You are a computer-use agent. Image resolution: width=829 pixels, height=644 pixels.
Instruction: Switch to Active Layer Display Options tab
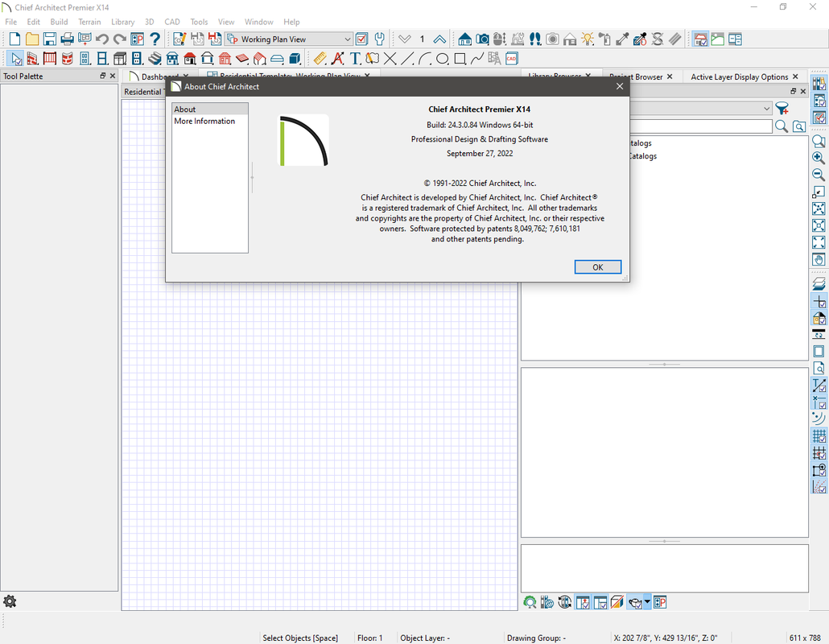pos(739,76)
